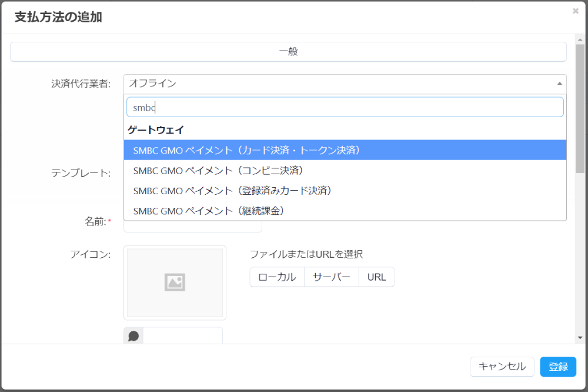Collapse the 決済代行業者 dropdown arrow
Viewport: 588px width, 392px height.
point(559,84)
